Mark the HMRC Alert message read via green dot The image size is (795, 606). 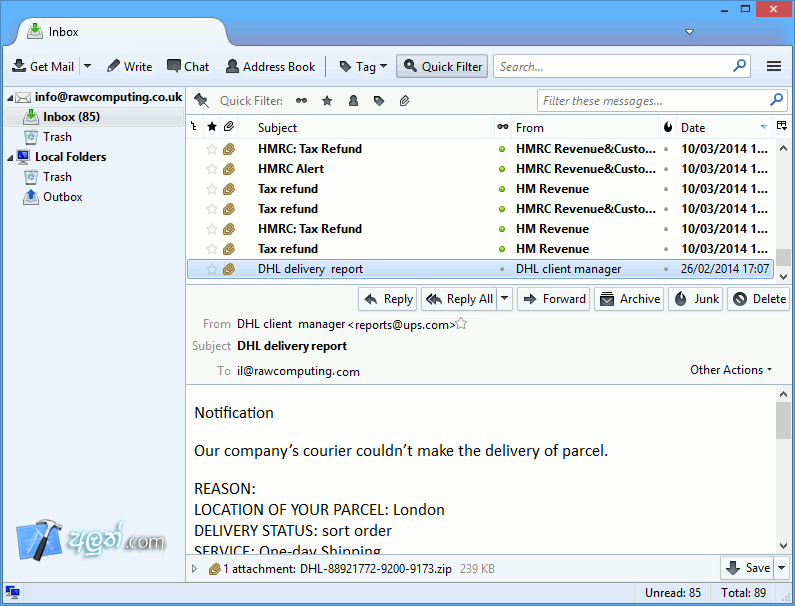[502, 169]
